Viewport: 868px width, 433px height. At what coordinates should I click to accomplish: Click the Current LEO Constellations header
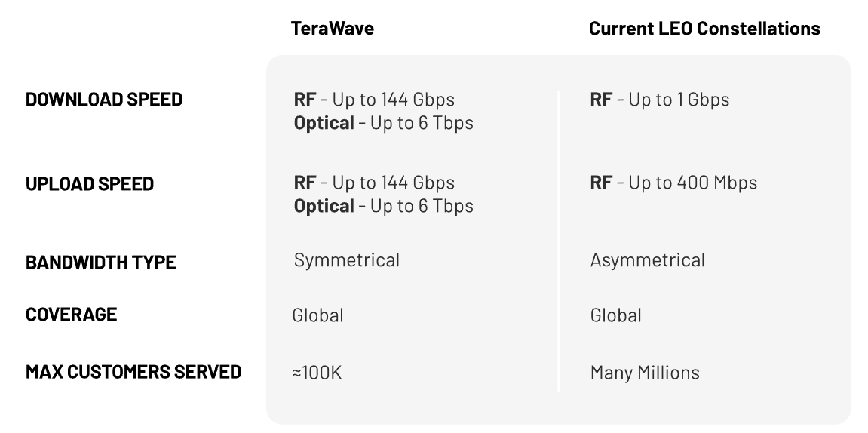pos(704,29)
